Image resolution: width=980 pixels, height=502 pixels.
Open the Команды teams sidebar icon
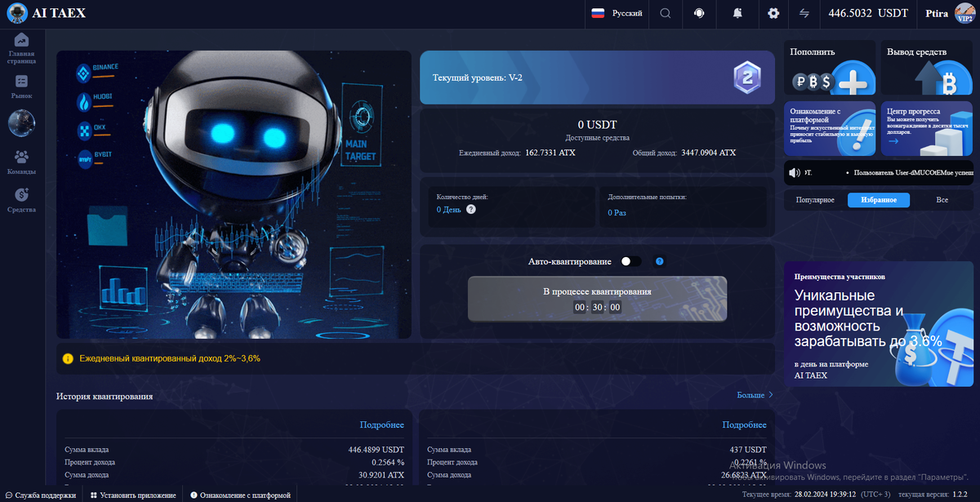coord(21,157)
